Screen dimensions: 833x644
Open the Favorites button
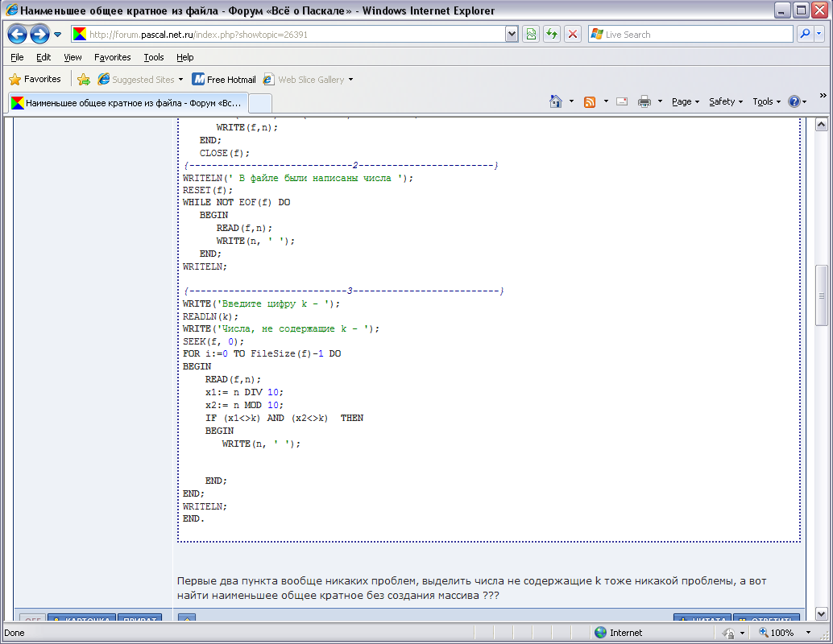[35, 80]
